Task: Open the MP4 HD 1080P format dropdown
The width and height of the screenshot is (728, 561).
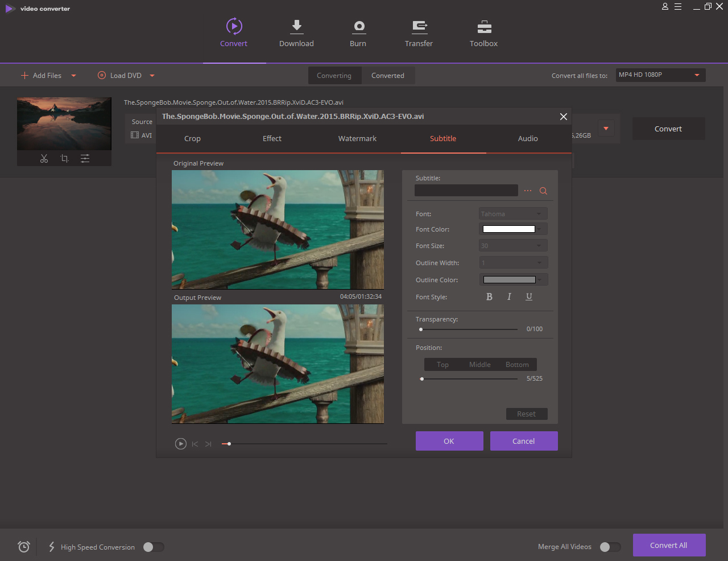Action: pos(661,75)
